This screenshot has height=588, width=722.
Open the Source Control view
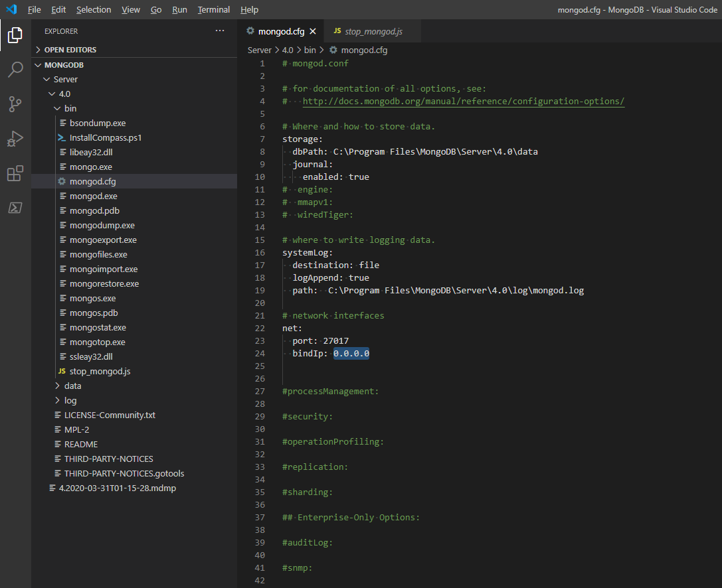pos(15,104)
